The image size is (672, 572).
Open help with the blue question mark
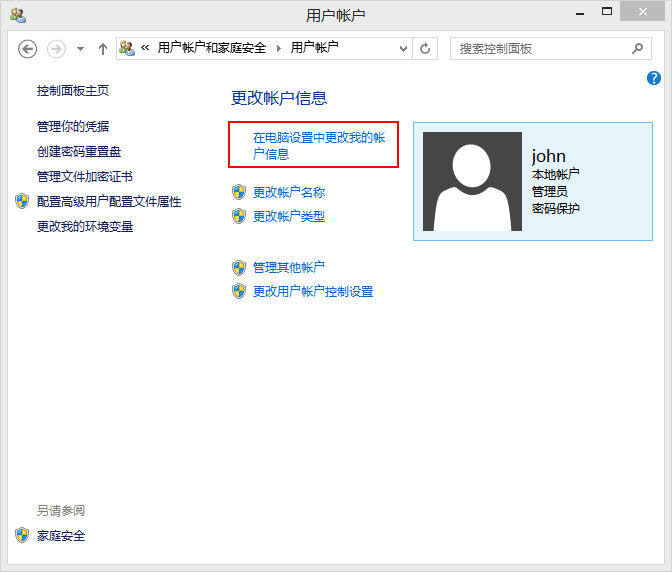654,78
